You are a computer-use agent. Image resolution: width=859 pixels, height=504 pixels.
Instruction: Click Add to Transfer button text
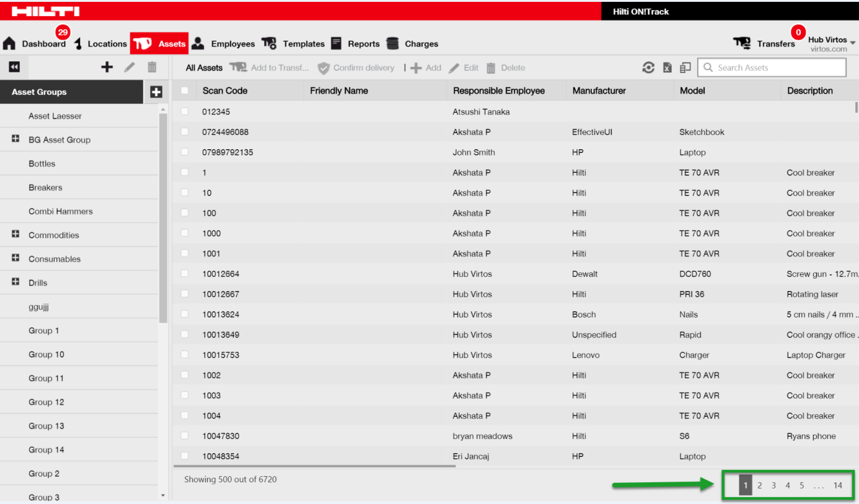(280, 68)
